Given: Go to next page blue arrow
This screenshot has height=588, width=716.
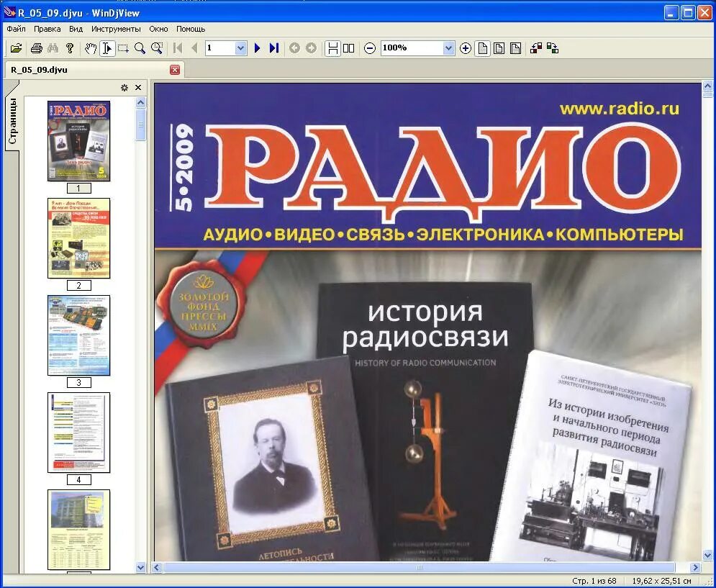Looking at the screenshot, I should 257,48.
